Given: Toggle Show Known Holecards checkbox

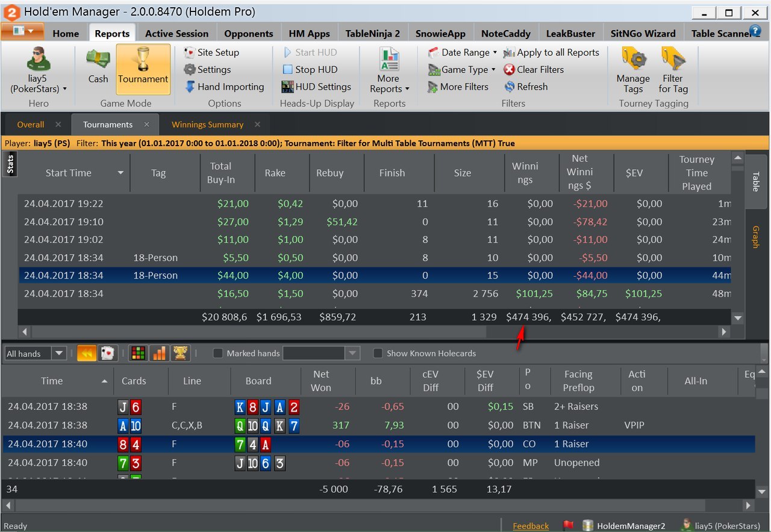Looking at the screenshot, I should 378,353.
